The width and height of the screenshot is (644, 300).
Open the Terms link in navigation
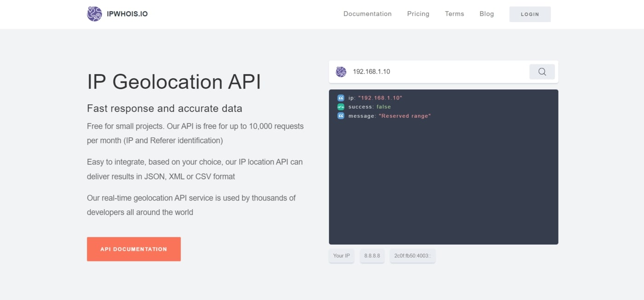[x=454, y=14]
